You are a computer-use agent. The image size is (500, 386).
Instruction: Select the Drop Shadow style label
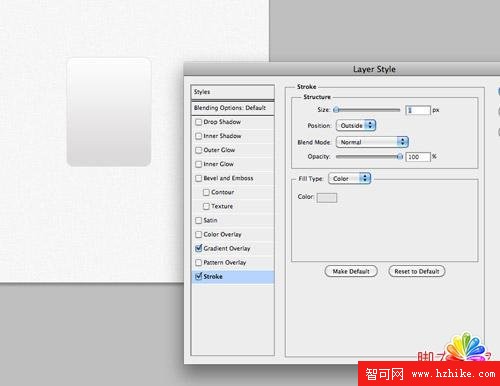[222, 122]
